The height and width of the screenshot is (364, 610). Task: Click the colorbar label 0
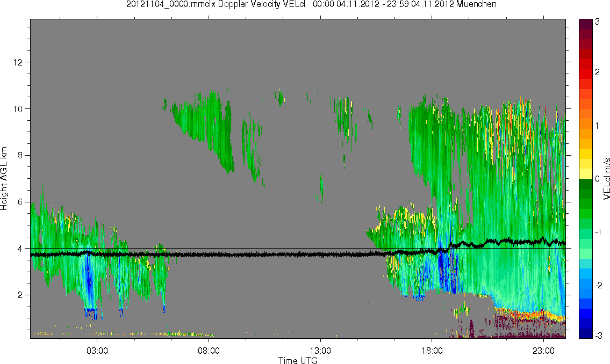(x=598, y=179)
